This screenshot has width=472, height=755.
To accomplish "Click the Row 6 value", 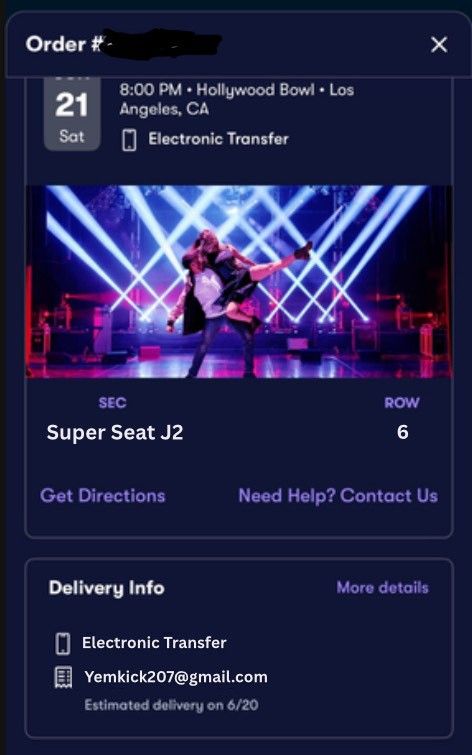I will pyautogui.click(x=403, y=432).
